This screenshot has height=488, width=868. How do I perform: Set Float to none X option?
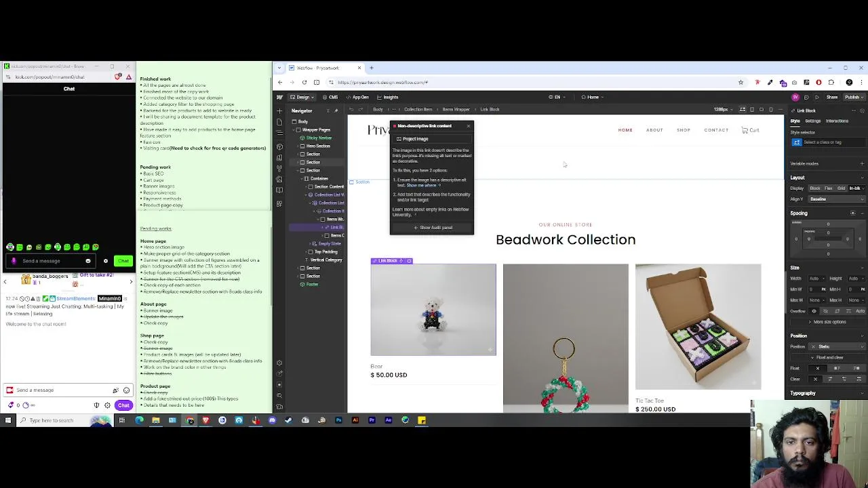click(817, 368)
